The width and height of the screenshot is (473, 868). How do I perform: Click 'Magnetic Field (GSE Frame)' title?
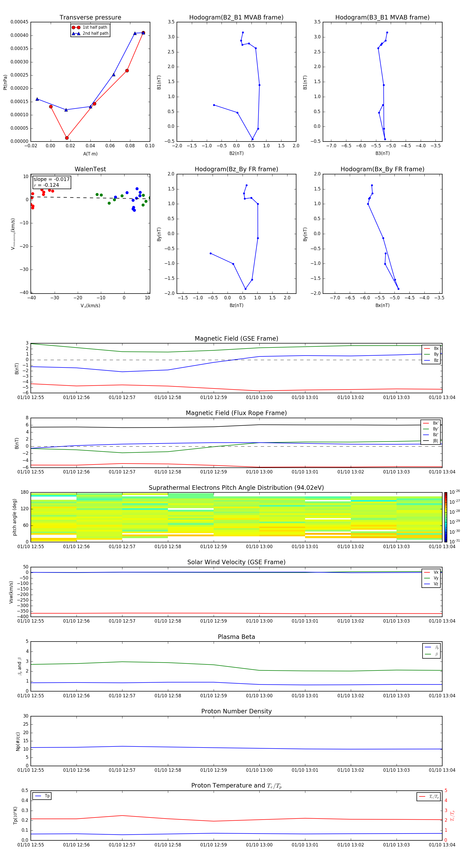tap(236, 339)
